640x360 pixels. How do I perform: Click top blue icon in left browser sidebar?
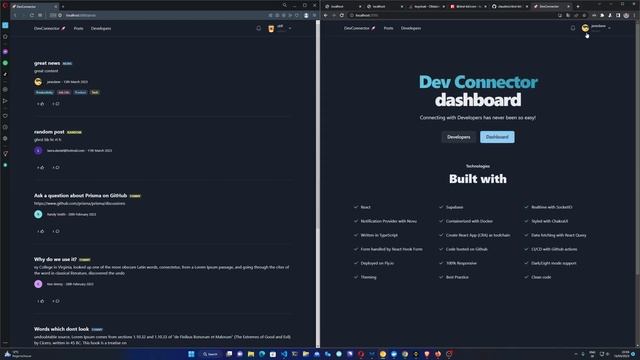(5, 25)
